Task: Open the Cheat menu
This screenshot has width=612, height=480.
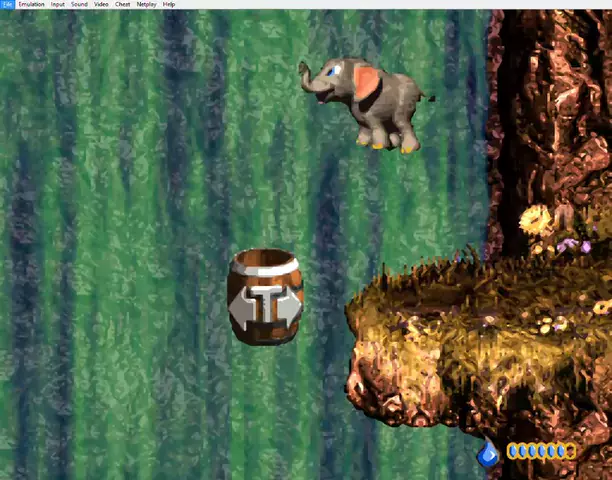Action: (x=123, y=4)
